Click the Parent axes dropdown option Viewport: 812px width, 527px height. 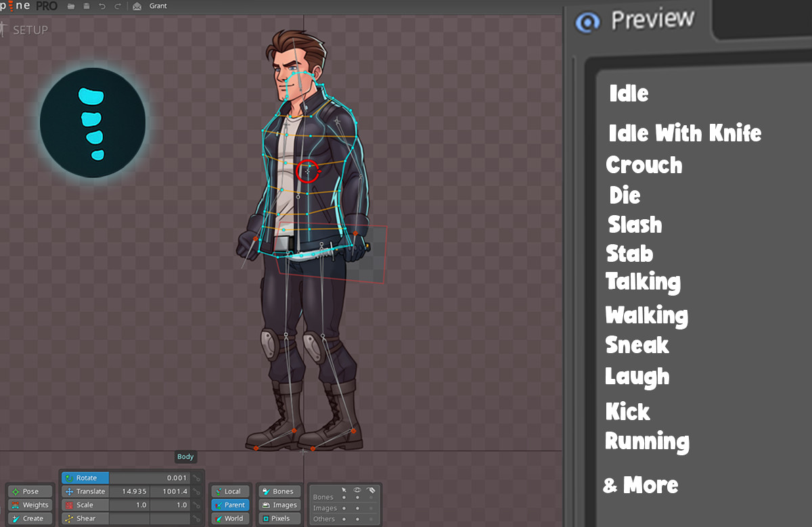pos(230,505)
